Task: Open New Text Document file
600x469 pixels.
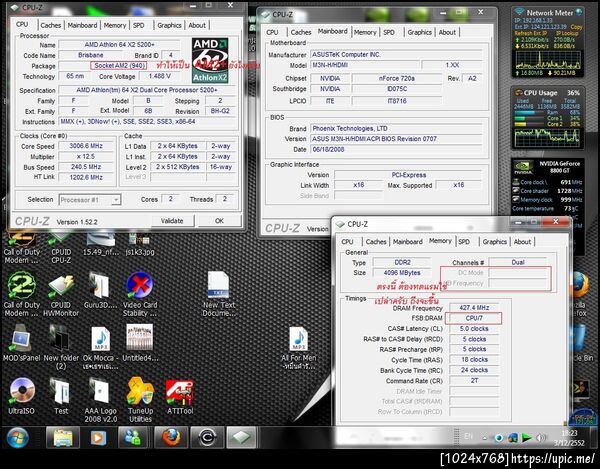Action: tap(218, 294)
